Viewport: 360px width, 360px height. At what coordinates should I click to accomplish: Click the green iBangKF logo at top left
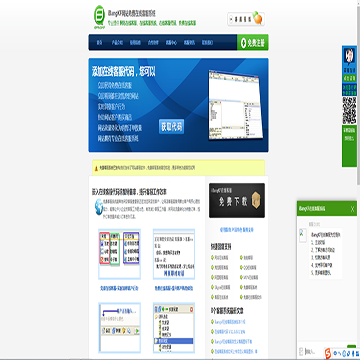click(99, 17)
